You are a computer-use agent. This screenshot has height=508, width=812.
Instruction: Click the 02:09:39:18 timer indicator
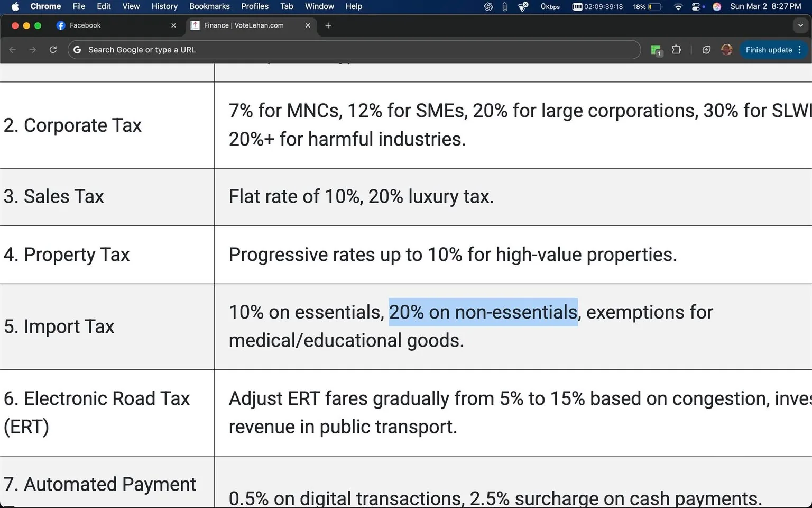(x=597, y=6)
